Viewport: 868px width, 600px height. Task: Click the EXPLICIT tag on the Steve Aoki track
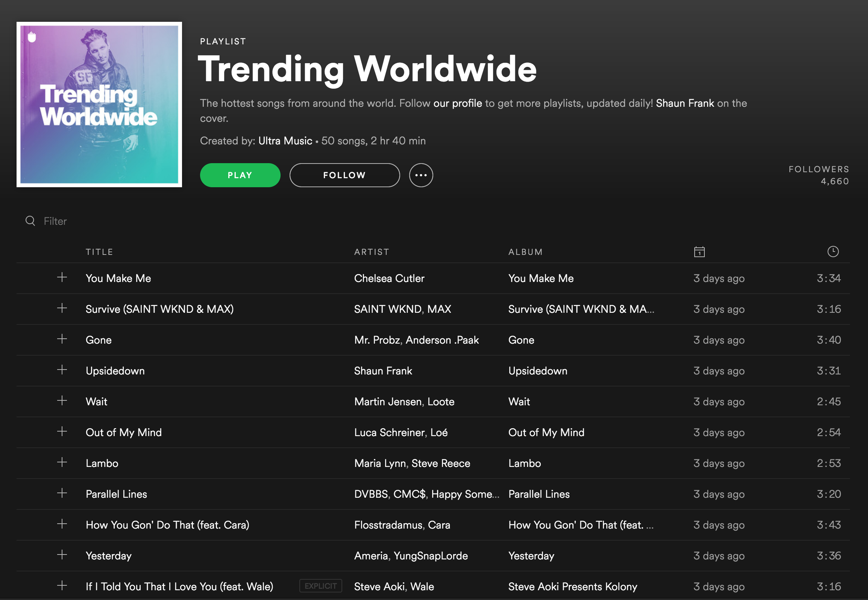tap(320, 586)
